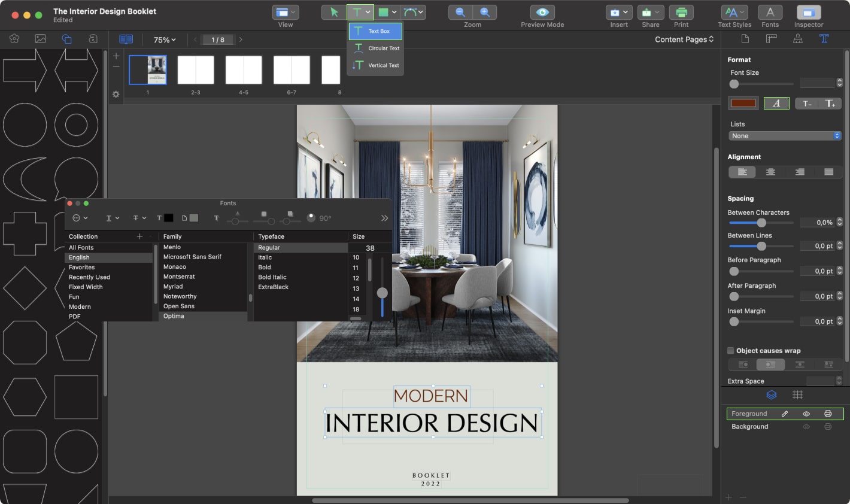Viewport: 850px width, 504px height.
Task: Activate the arrow selection tool
Action: tap(333, 12)
